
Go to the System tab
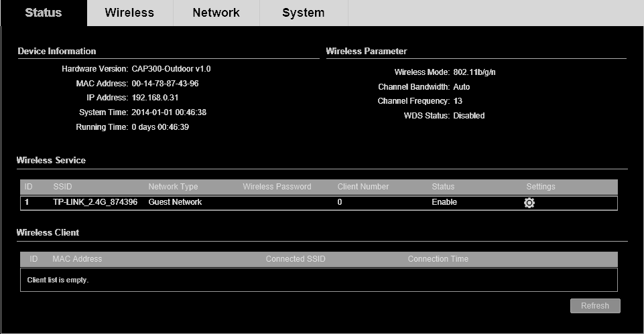[x=304, y=13]
